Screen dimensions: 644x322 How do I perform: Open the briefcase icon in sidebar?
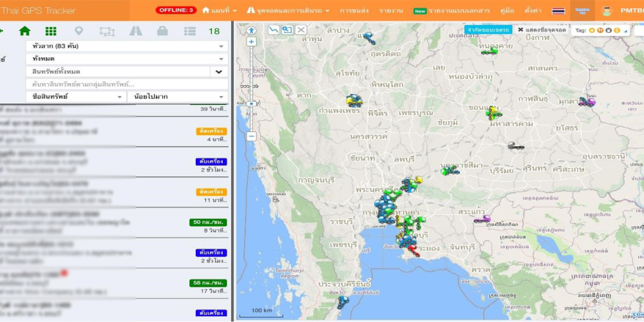coord(162,31)
